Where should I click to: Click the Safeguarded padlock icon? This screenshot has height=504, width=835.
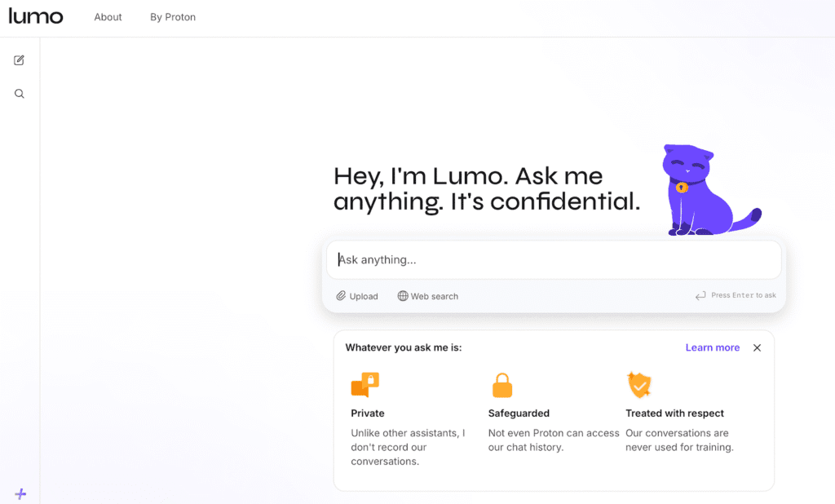point(502,384)
